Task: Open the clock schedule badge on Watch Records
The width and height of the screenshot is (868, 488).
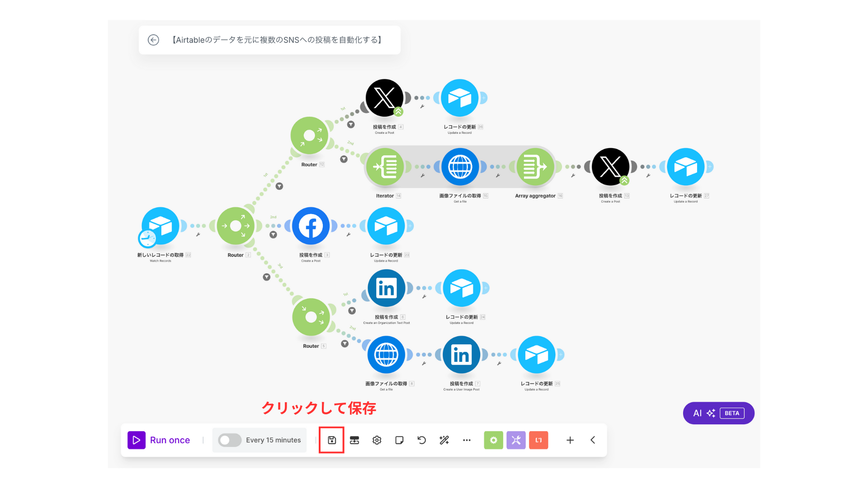Action: click(147, 238)
